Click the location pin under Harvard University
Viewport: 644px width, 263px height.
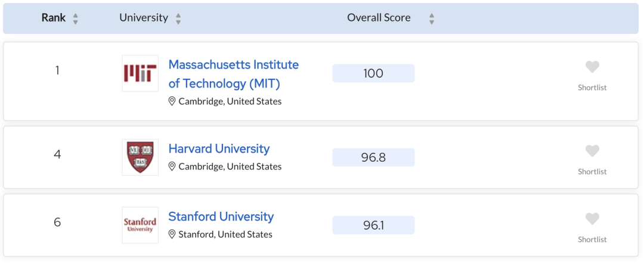click(x=172, y=166)
